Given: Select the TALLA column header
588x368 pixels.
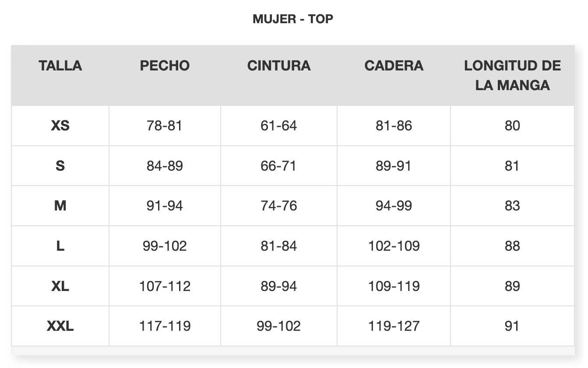Looking at the screenshot, I should tap(60, 66).
